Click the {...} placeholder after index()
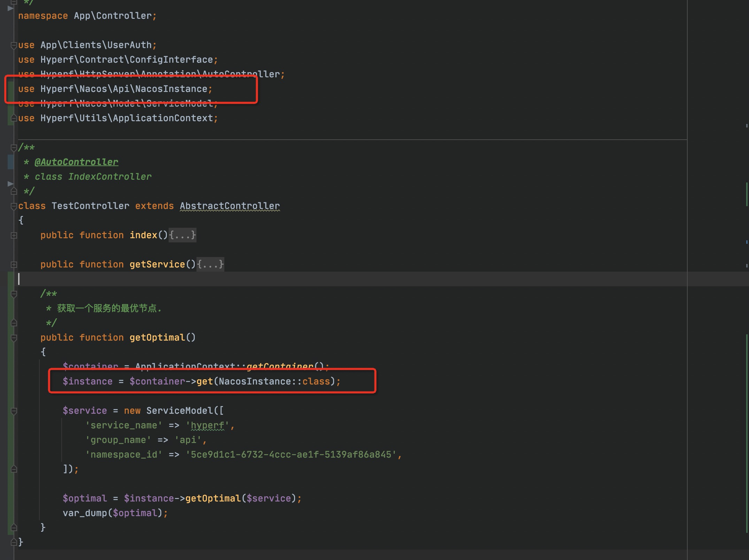 click(x=182, y=235)
